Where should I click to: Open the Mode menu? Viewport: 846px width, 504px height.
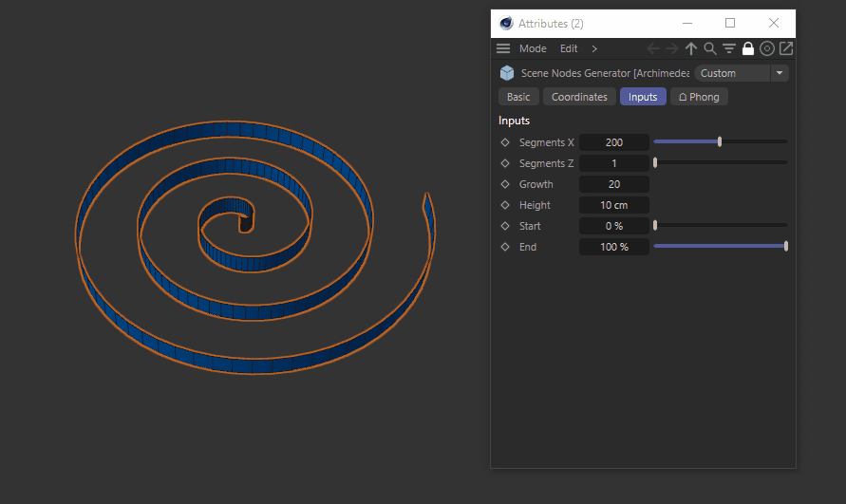[533, 48]
